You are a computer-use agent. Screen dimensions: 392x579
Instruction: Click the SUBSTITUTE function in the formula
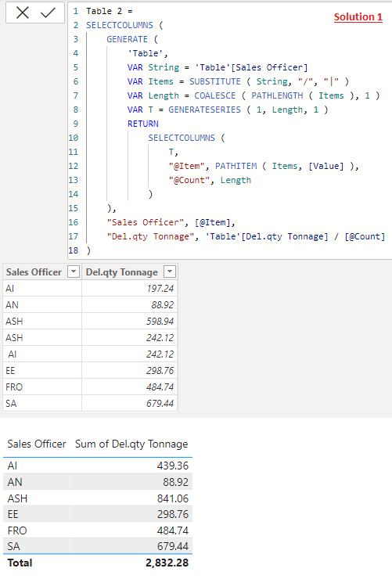click(x=215, y=81)
